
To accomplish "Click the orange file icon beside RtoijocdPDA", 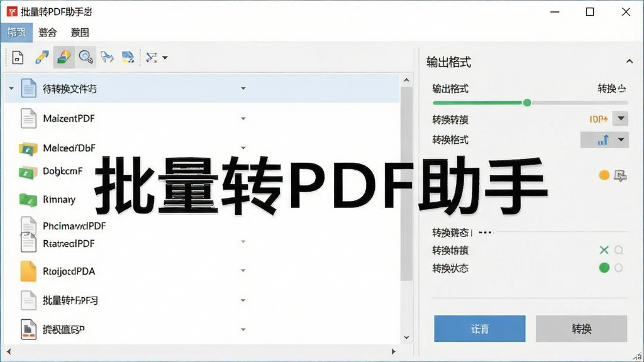I will tap(28, 271).
